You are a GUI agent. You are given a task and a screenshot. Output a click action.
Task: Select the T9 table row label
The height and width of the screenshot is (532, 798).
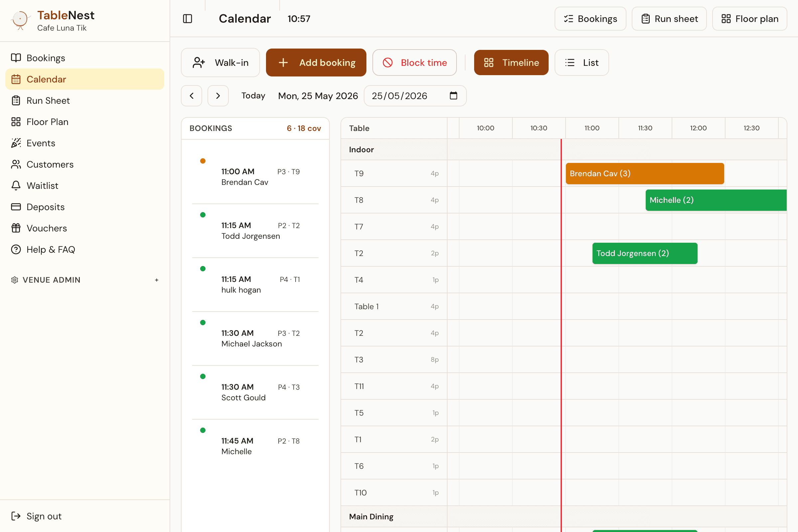(359, 173)
